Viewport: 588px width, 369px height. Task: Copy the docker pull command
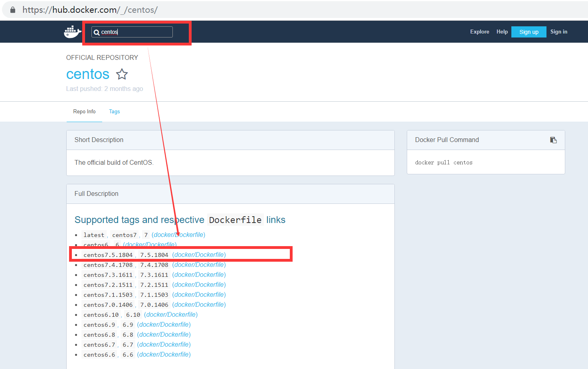click(x=553, y=140)
